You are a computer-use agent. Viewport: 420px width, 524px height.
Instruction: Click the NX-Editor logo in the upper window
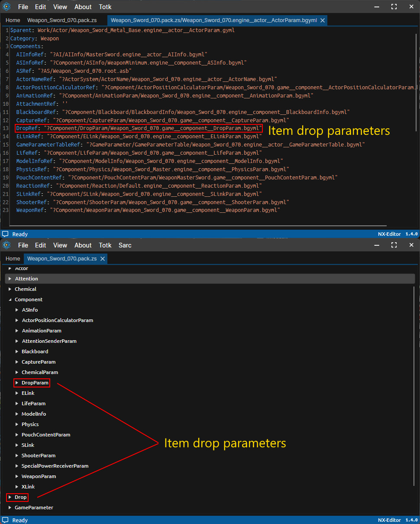coord(6,7)
